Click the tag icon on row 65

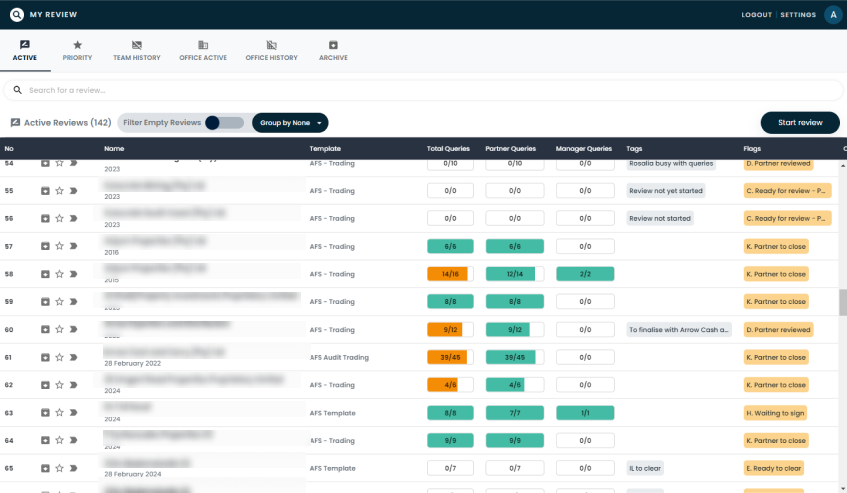click(x=73, y=468)
